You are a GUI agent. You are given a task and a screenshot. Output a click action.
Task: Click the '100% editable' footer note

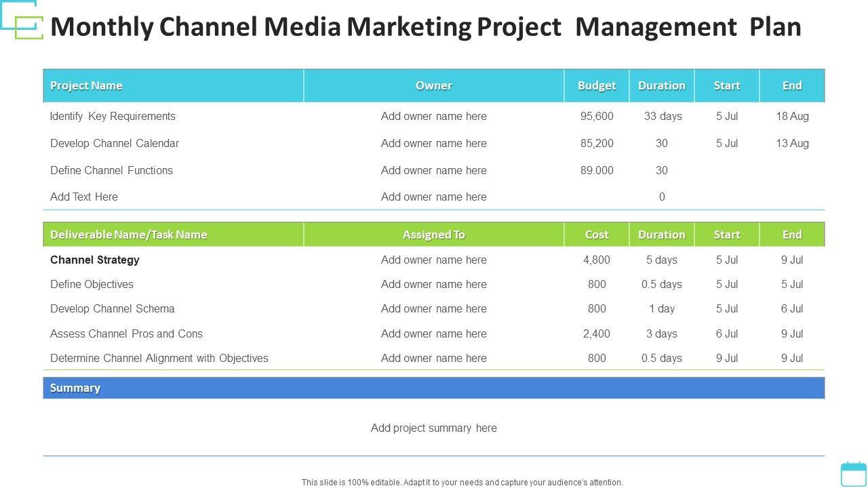[462, 483]
